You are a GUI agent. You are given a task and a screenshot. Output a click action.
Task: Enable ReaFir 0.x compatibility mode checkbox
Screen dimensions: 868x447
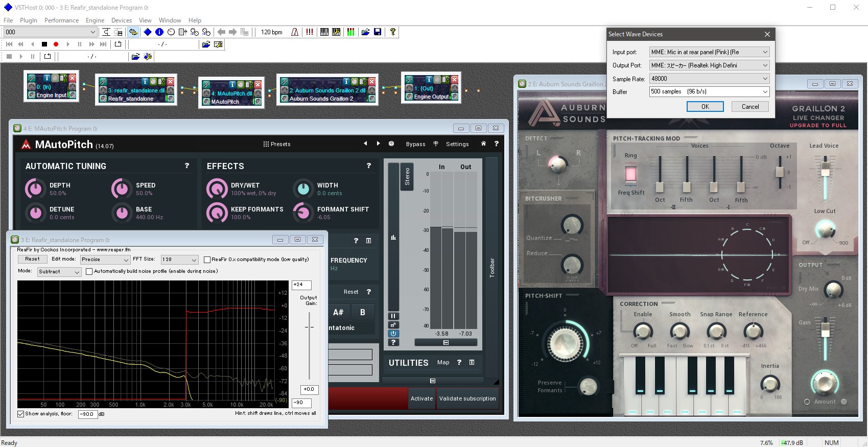[x=207, y=260]
